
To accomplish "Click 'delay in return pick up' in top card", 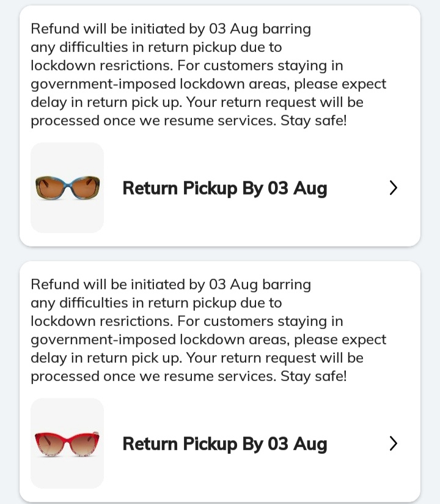I will tap(105, 102).
